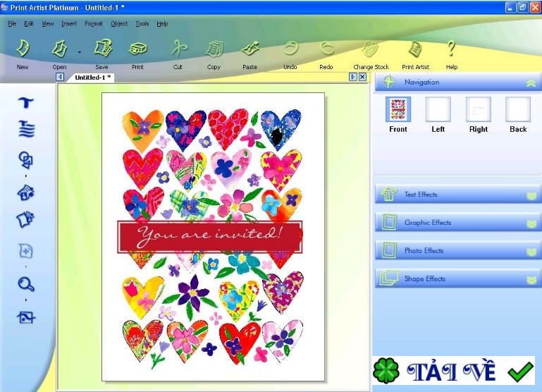Viewport: 542px width, 392px height.
Task: Click the left tab scroll arrow
Action: [x=60, y=77]
